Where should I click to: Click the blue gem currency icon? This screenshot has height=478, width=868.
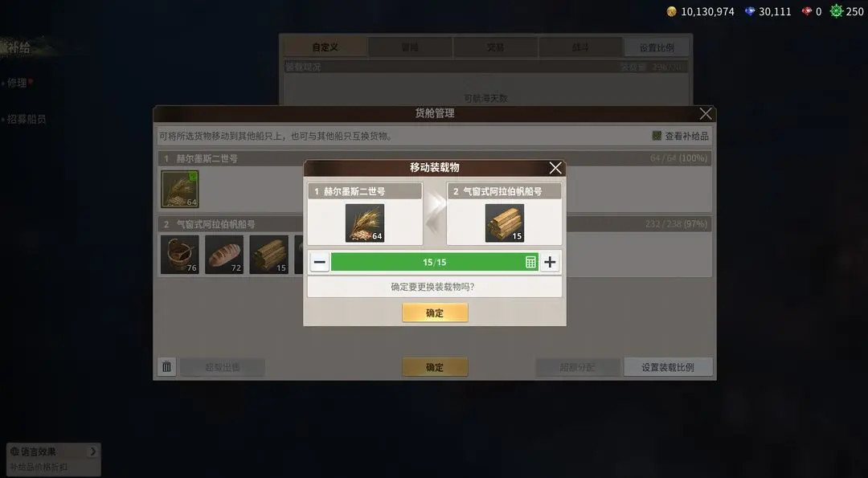point(750,11)
